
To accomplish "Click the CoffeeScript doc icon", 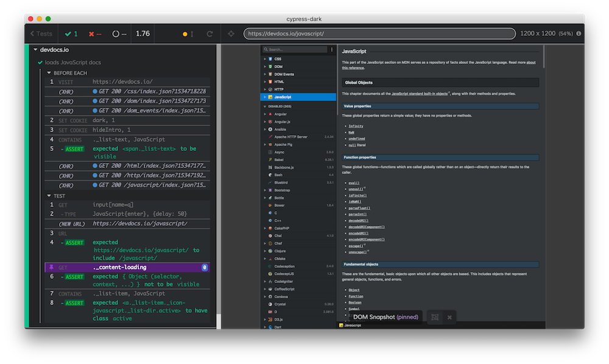I will pyautogui.click(x=270, y=289).
